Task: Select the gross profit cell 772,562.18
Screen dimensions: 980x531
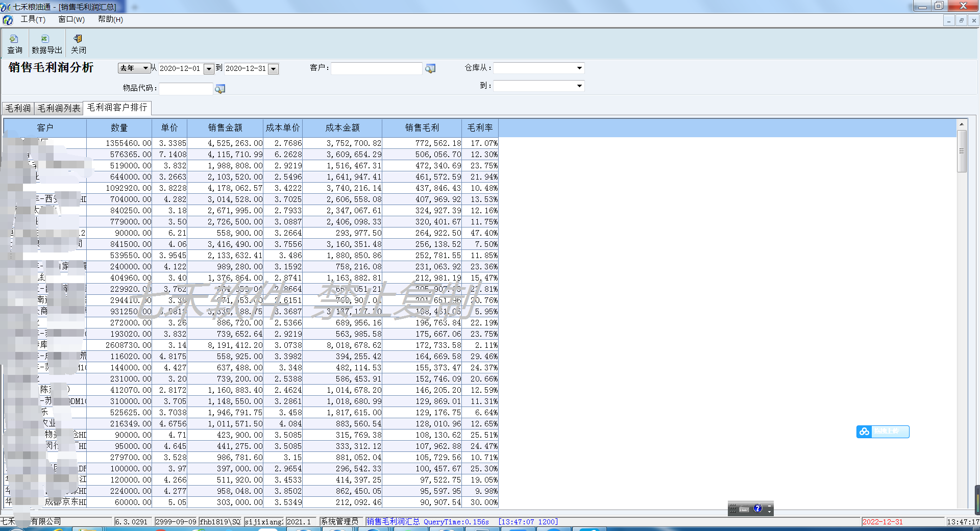Action: [x=422, y=143]
